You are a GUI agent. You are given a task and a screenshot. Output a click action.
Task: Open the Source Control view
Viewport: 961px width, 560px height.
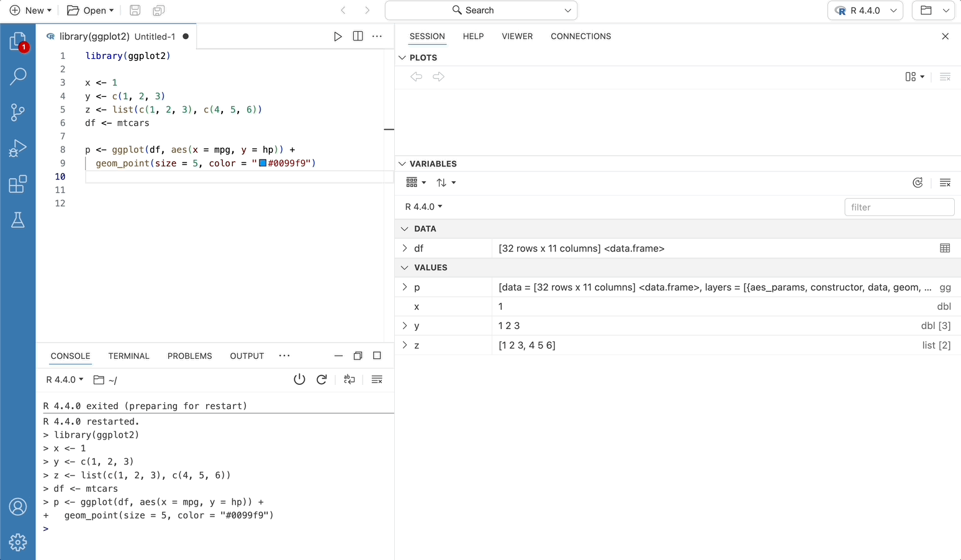(x=18, y=112)
